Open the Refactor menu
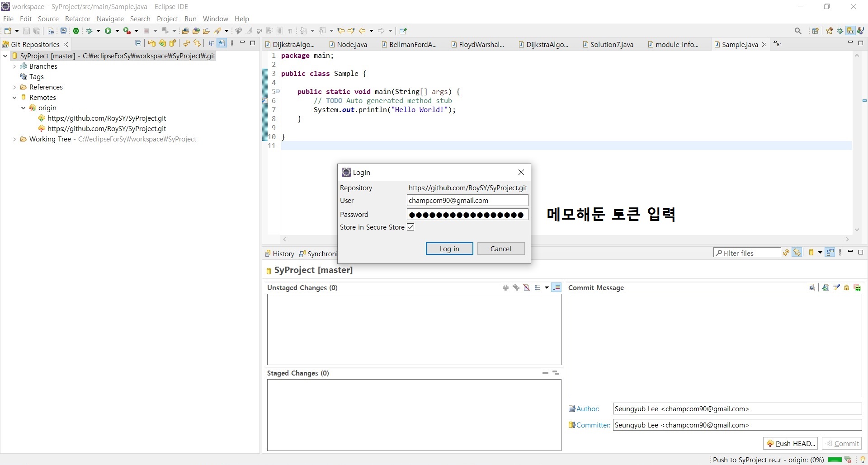The image size is (868, 465). click(x=78, y=19)
